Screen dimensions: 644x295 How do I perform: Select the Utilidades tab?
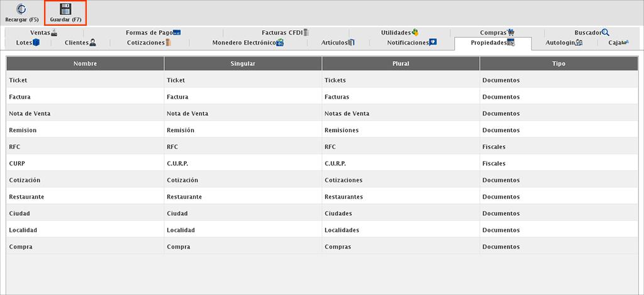coord(399,33)
